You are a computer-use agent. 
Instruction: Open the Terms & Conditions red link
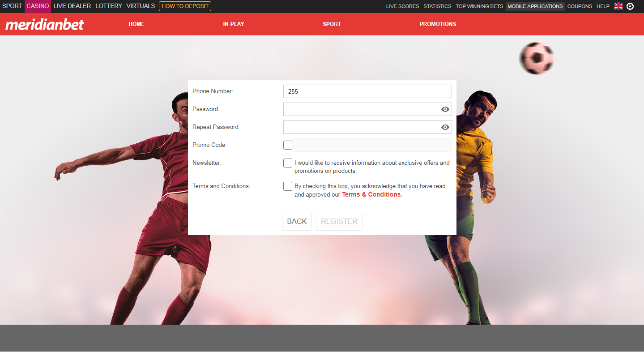[371, 194]
